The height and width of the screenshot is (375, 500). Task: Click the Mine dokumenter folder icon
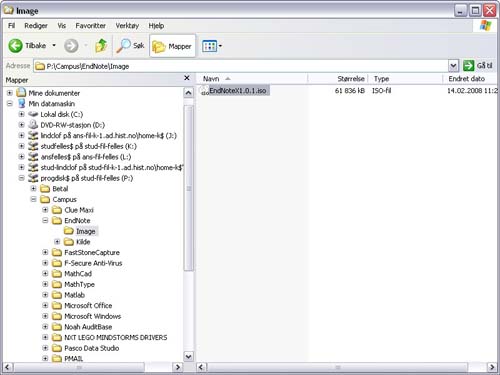tap(21, 92)
